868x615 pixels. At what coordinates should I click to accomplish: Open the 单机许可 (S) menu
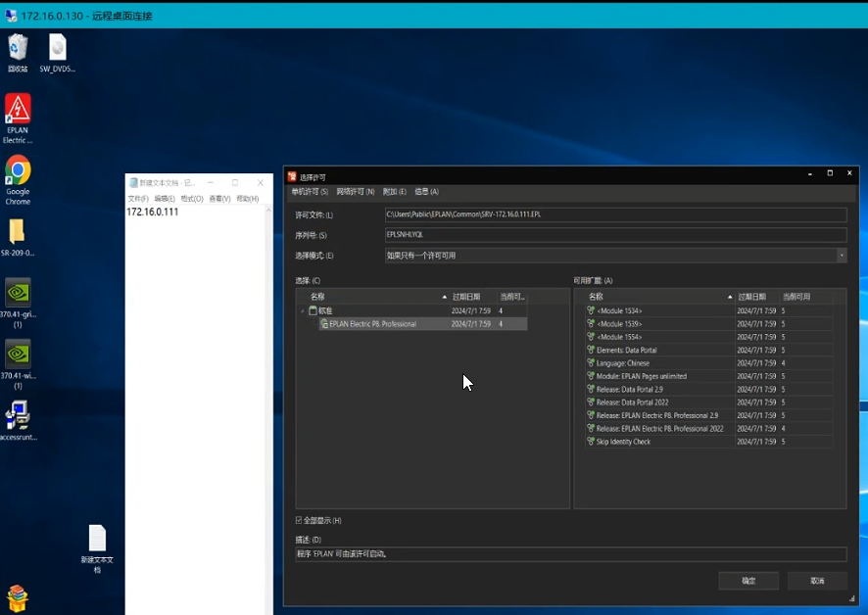click(310, 192)
